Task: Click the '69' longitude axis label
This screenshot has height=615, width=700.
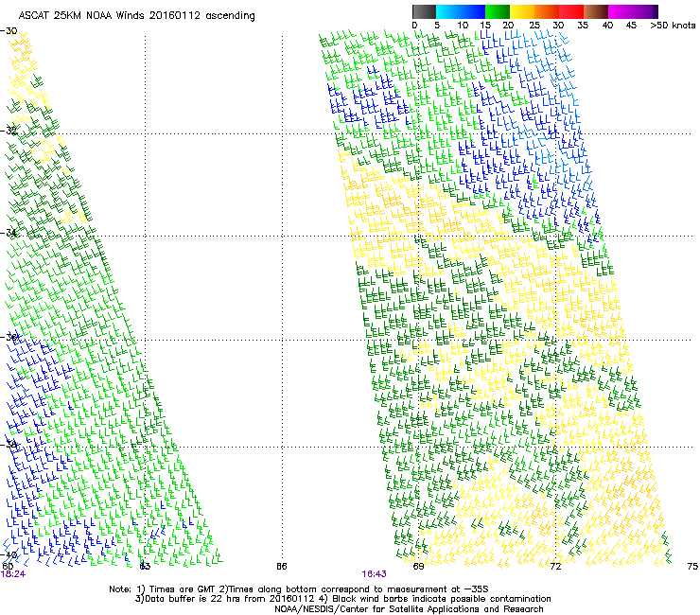Action: [x=418, y=567]
